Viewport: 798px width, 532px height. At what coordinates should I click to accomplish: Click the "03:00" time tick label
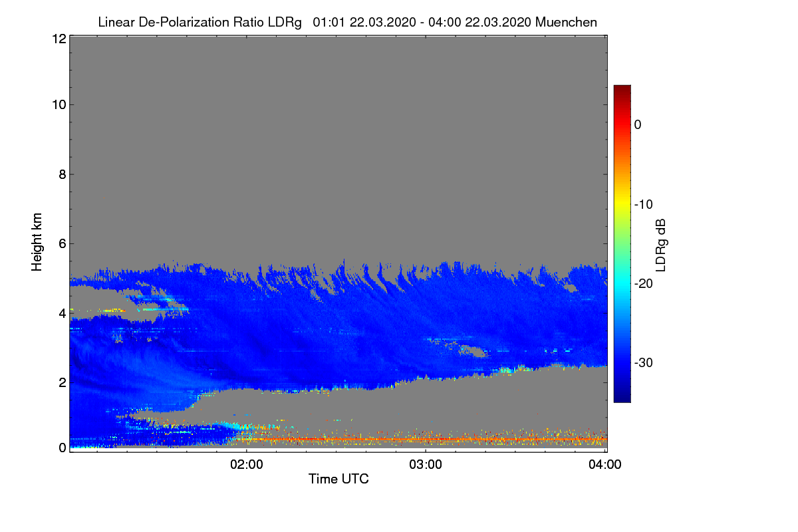tap(426, 464)
